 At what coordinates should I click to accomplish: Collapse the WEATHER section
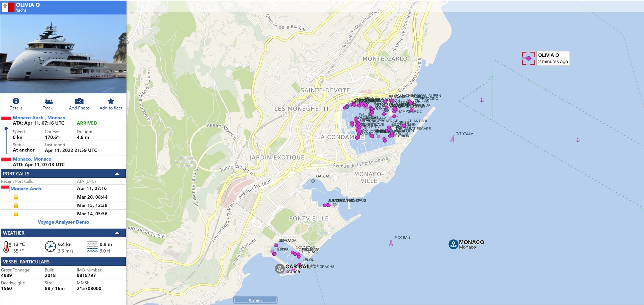(x=117, y=233)
